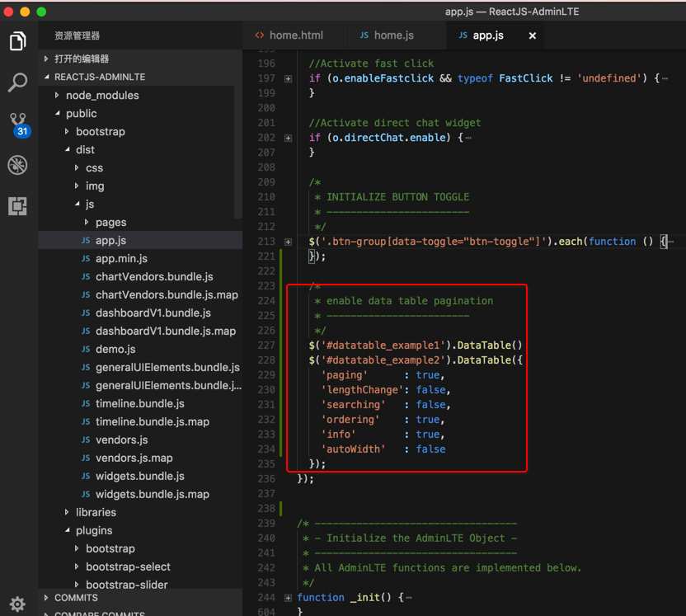Image resolution: width=686 pixels, height=616 pixels.
Task: Click the JS icon beside demo.js
Action: click(x=86, y=350)
